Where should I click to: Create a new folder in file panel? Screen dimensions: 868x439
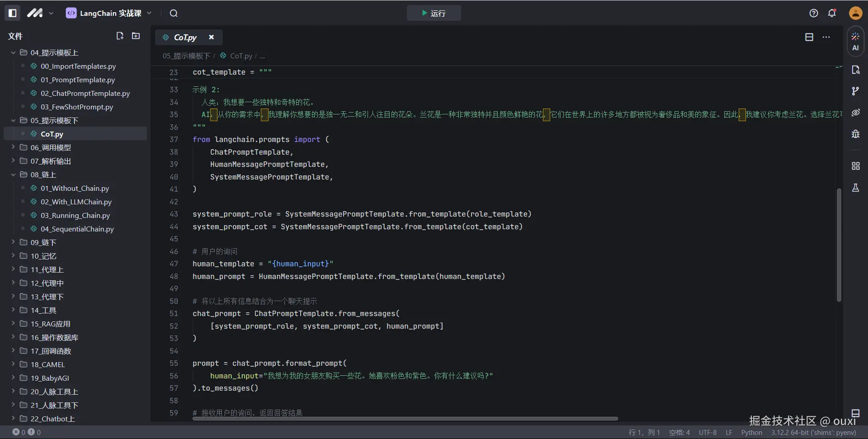[x=136, y=36]
